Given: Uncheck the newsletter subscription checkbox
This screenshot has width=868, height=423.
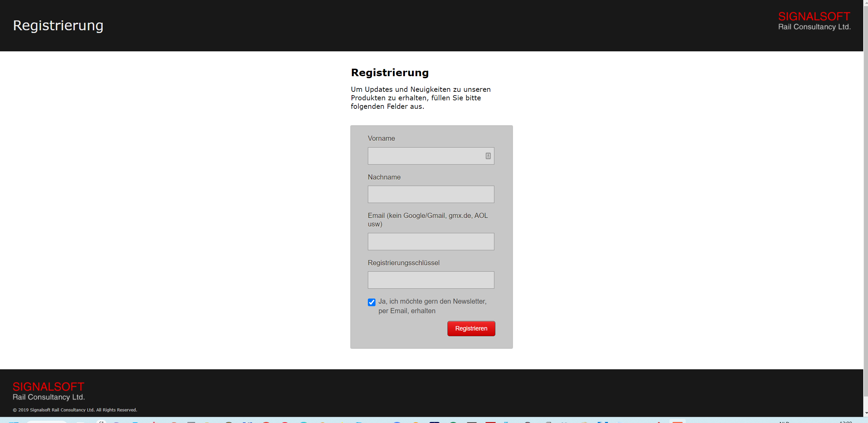Looking at the screenshot, I should [372, 302].
